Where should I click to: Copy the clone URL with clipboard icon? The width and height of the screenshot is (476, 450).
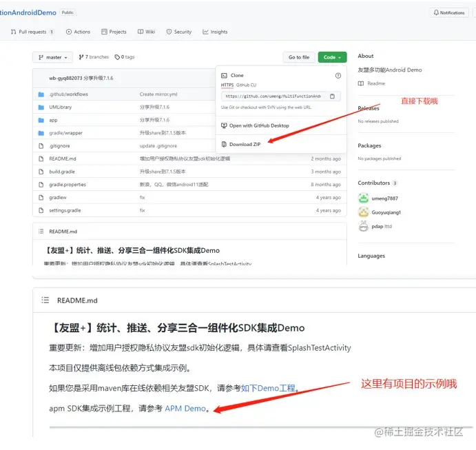pyautogui.click(x=332, y=96)
